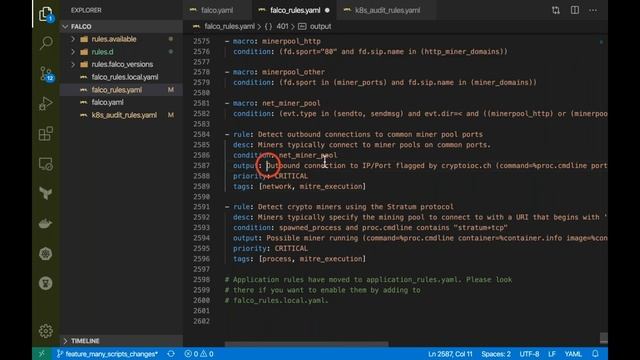The width and height of the screenshot is (640, 360).
Task: Click Ln 2587, Col 11 position indicator
Action: pos(450,354)
